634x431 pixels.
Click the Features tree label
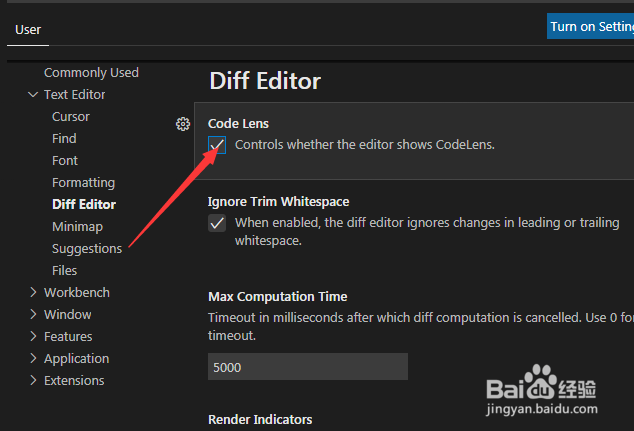(x=68, y=336)
